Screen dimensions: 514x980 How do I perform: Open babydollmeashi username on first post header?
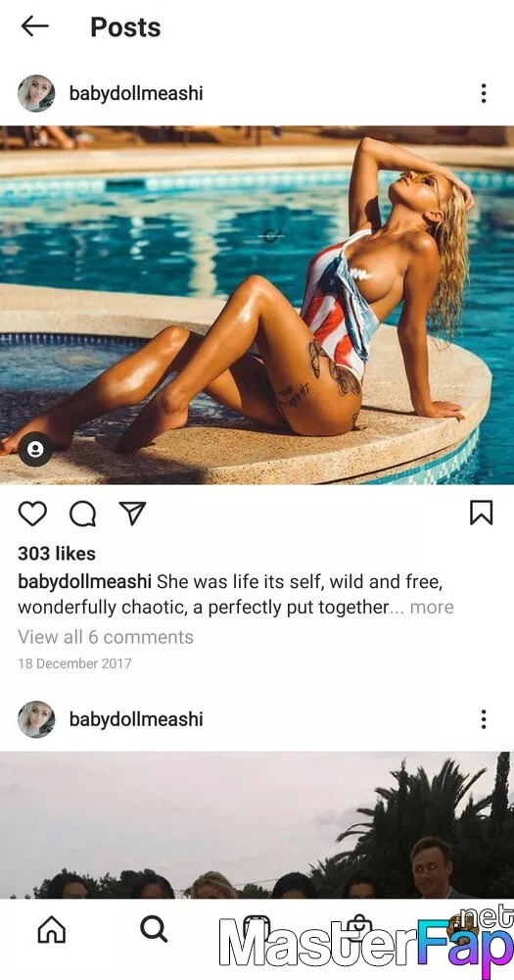click(136, 94)
